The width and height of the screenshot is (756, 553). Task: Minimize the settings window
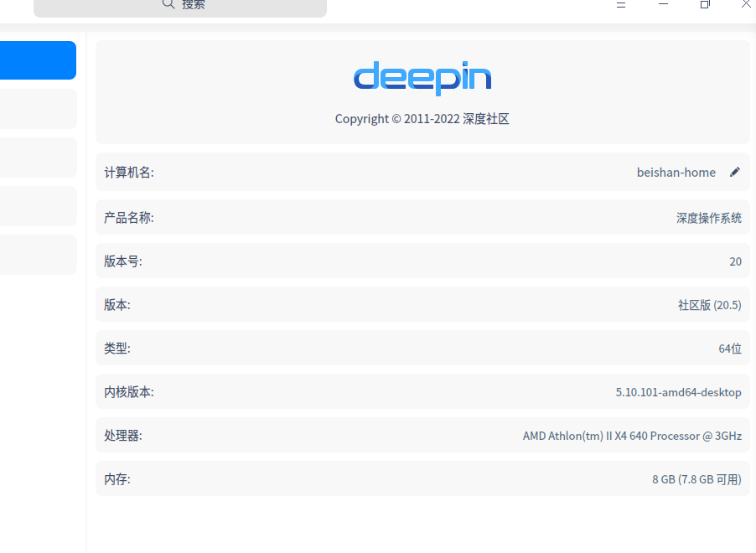[664, 4]
